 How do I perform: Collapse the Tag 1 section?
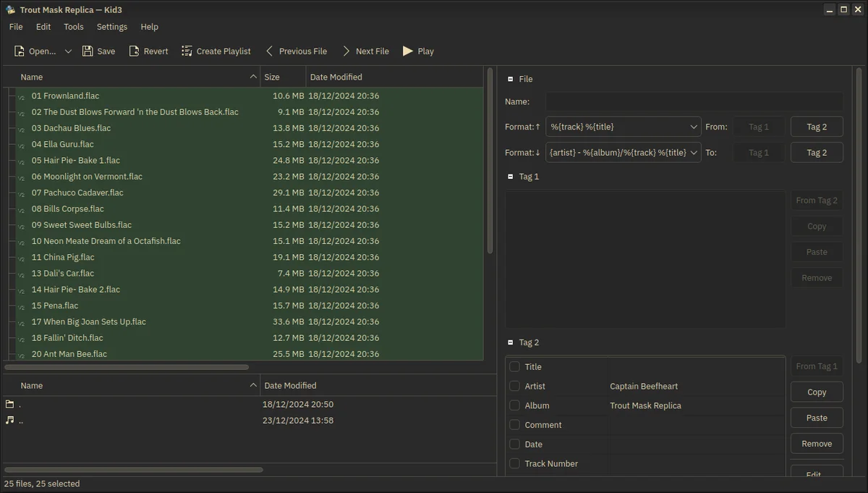[510, 176]
